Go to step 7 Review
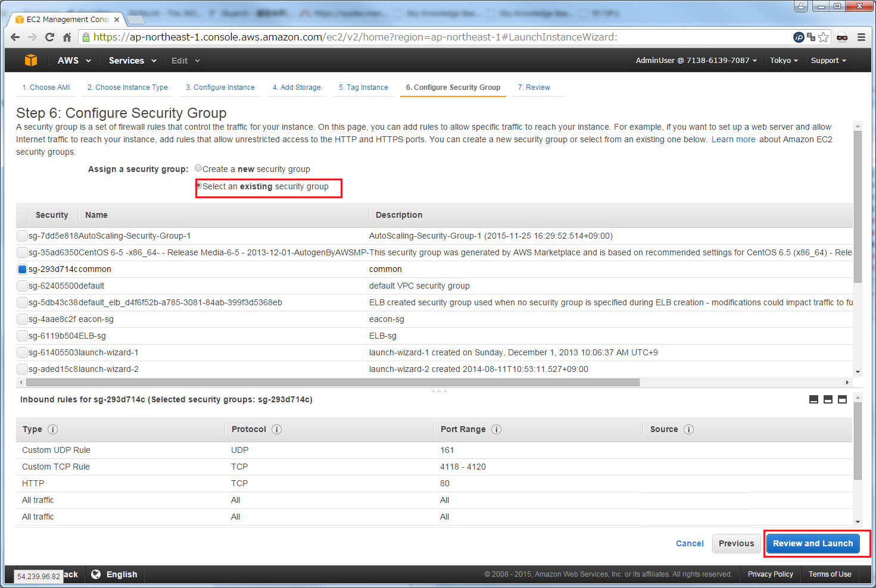 534,87
